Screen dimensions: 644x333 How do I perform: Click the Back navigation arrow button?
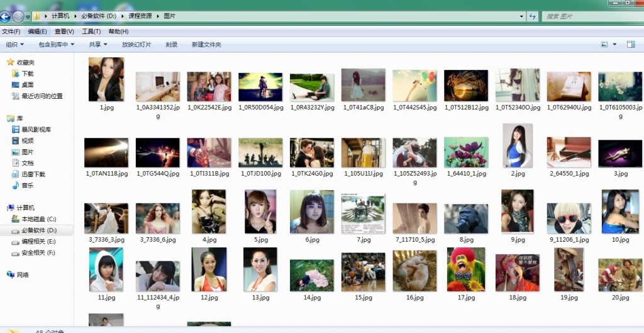(4, 17)
